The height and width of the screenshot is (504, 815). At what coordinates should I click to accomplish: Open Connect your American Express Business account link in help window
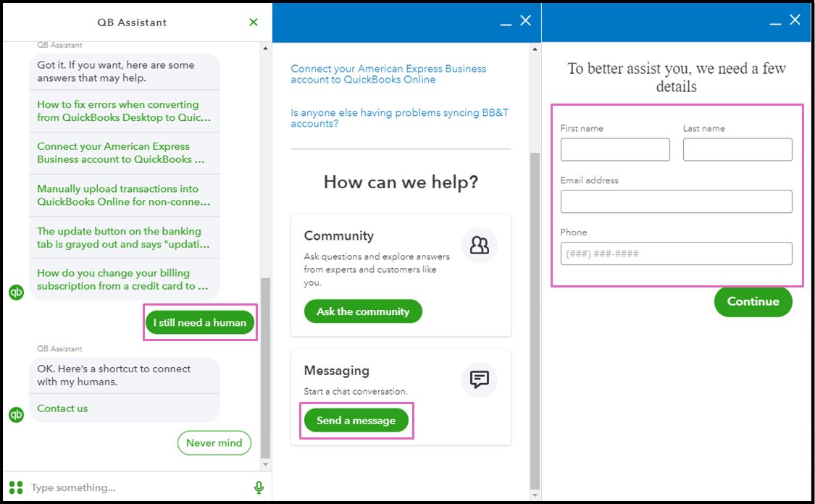pyautogui.click(x=388, y=75)
